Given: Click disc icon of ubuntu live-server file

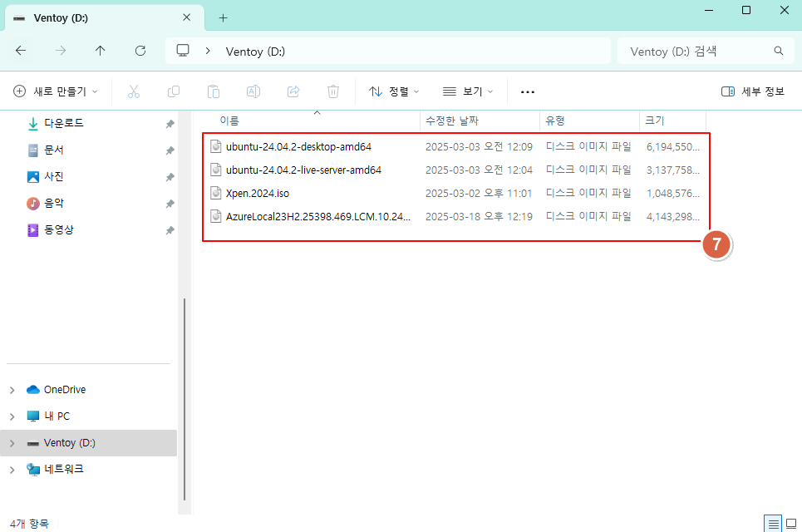Looking at the screenshot, I should click(x=216, y=170).
